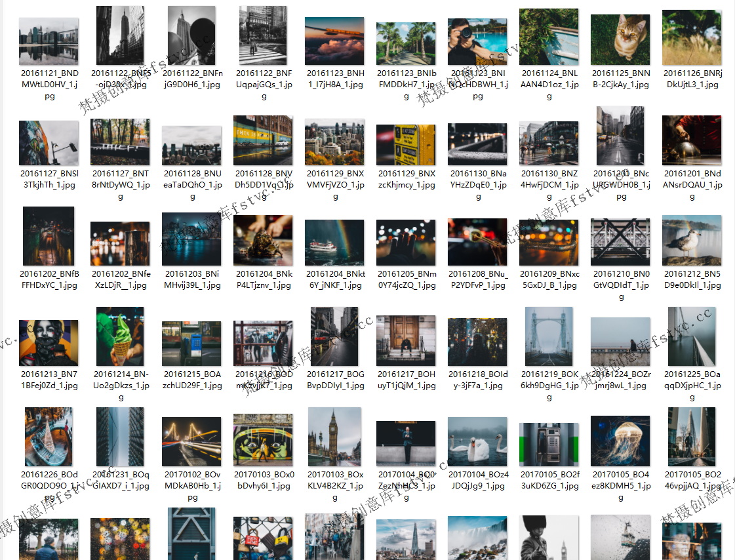Select masked face mural thumbnail 20161213_BN71BFej0Zd_1.jpg
Screen dimensions: 735x560
point(49,343)
